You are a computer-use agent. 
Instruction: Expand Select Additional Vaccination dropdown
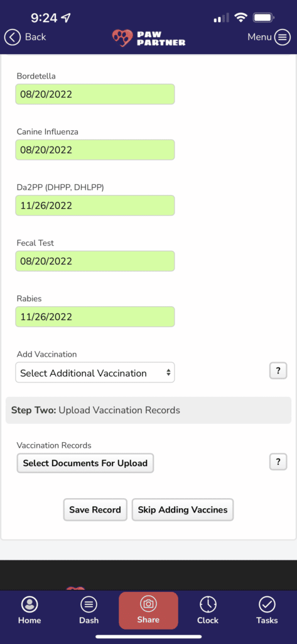95,372
